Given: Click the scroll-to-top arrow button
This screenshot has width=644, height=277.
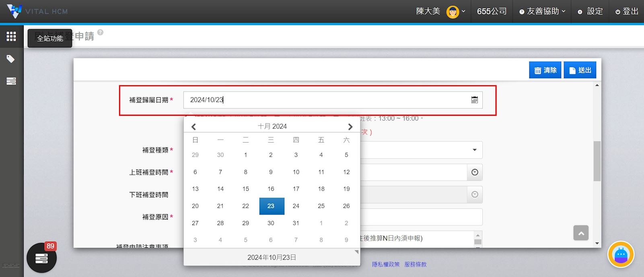Looking at the screenshot, I should (581, 233).
